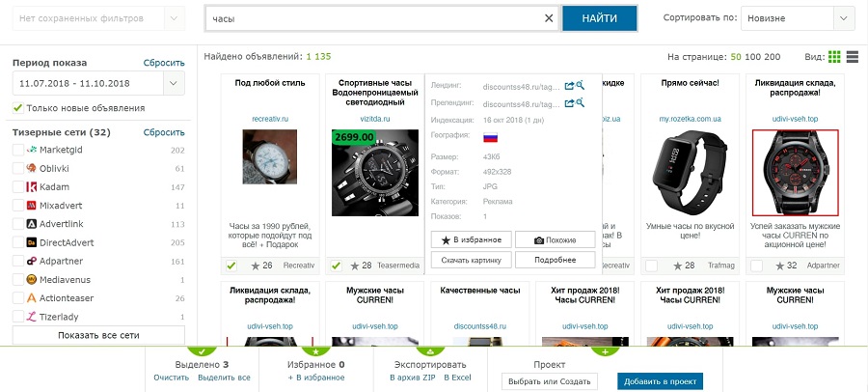Check the Oblivki network checkbox
This screenshot has height=392, width=868.
tap(18, 169)
